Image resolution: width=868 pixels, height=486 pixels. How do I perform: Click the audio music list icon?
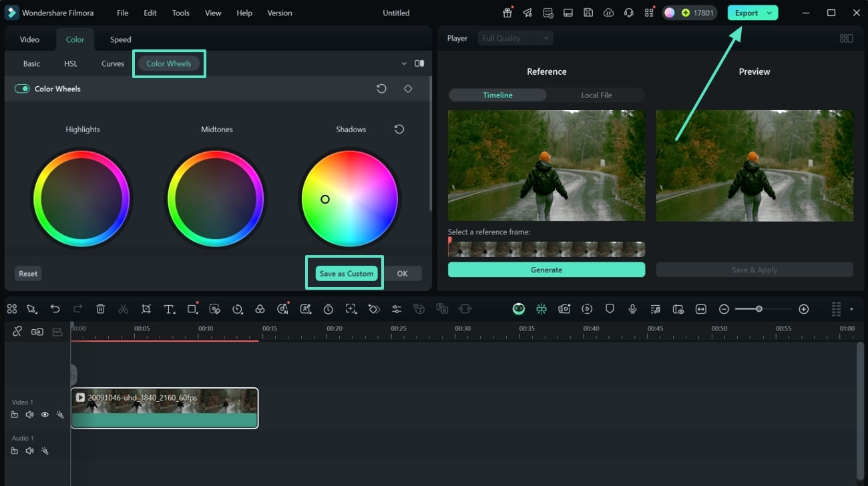656,309
